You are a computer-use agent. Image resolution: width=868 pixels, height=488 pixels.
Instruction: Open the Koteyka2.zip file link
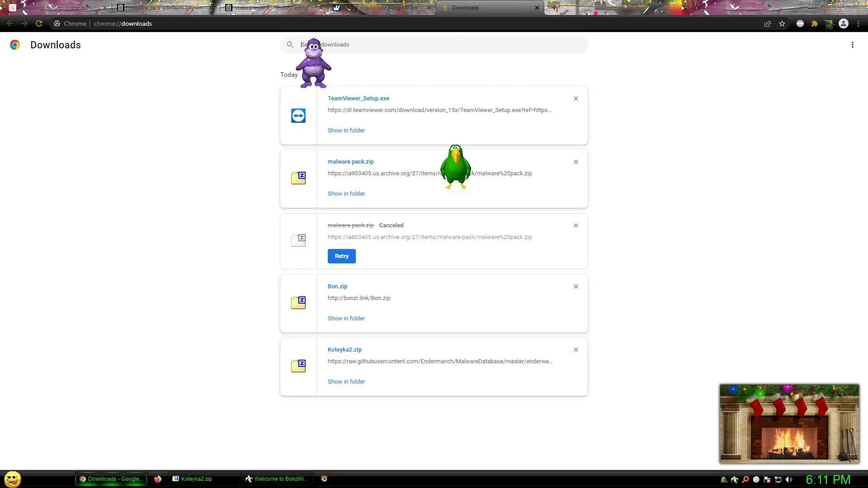pyautogui.click(x=344, y=350)
